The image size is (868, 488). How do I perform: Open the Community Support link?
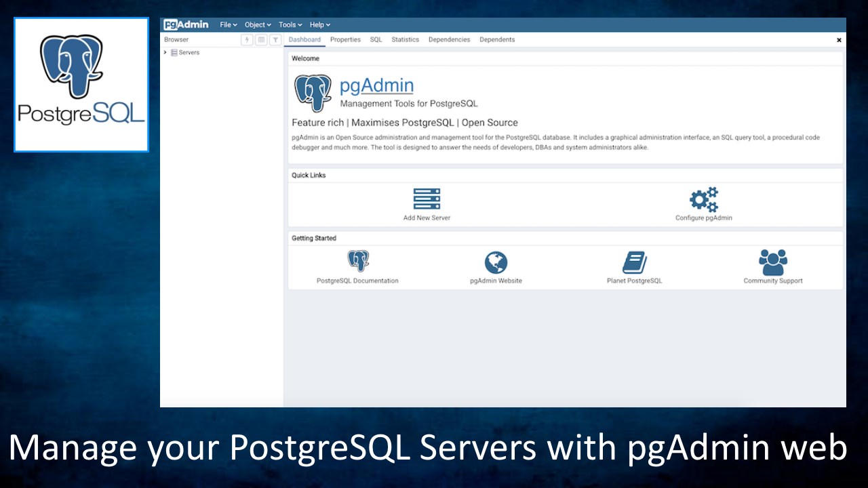point(773,281)
